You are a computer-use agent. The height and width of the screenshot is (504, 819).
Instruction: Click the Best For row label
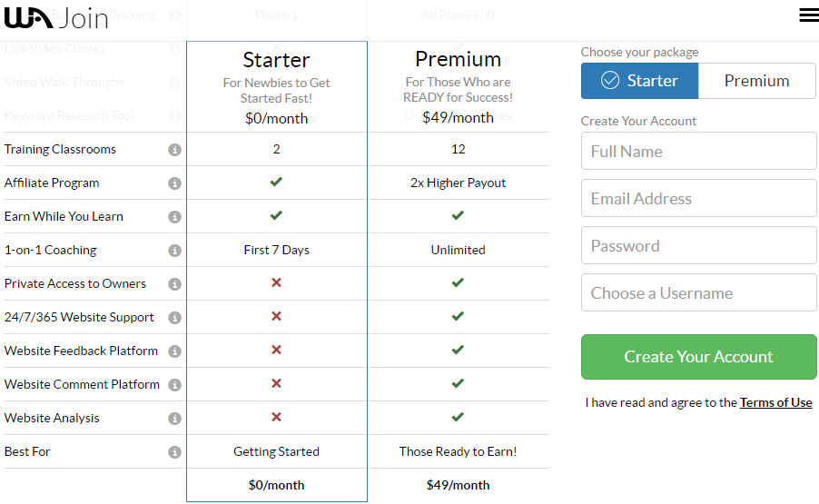[x=27, y=451]
